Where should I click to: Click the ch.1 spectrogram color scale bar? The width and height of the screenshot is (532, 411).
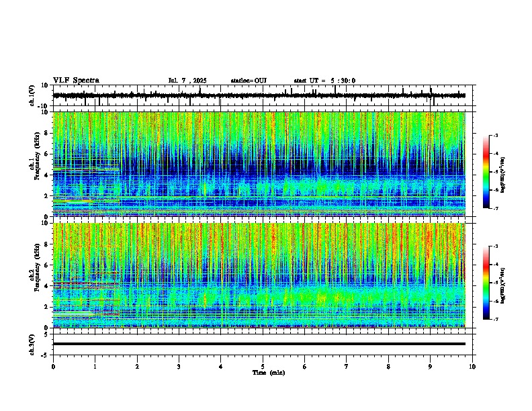486,172
